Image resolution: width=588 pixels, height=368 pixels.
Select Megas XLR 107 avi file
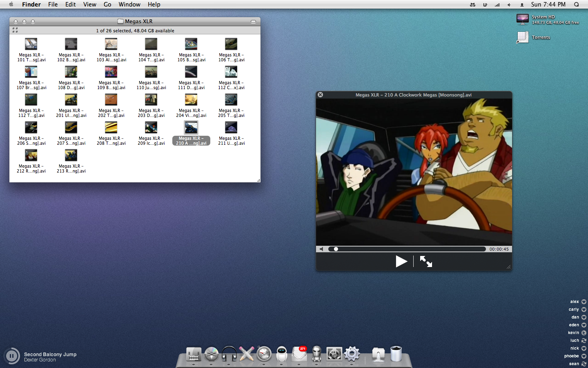click(x=31, y=78)
